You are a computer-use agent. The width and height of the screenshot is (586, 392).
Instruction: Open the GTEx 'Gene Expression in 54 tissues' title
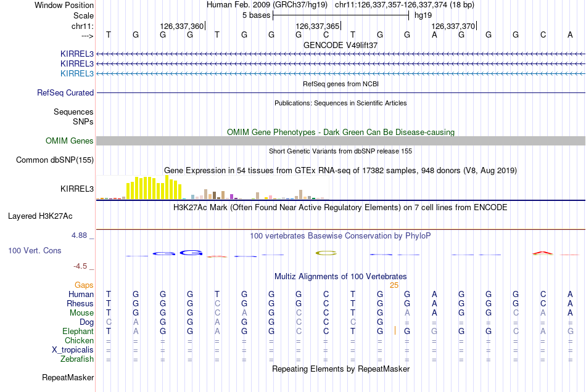coord(340,171)
